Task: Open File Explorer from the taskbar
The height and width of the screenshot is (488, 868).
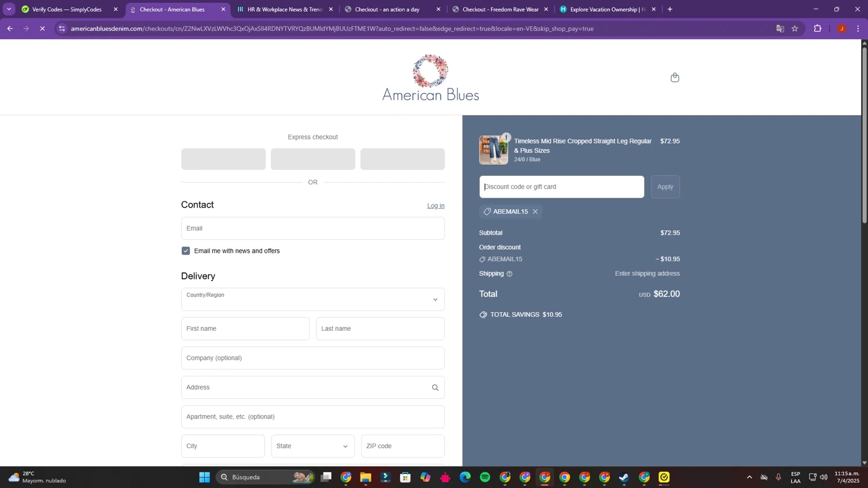Action: tap(366, 477)
